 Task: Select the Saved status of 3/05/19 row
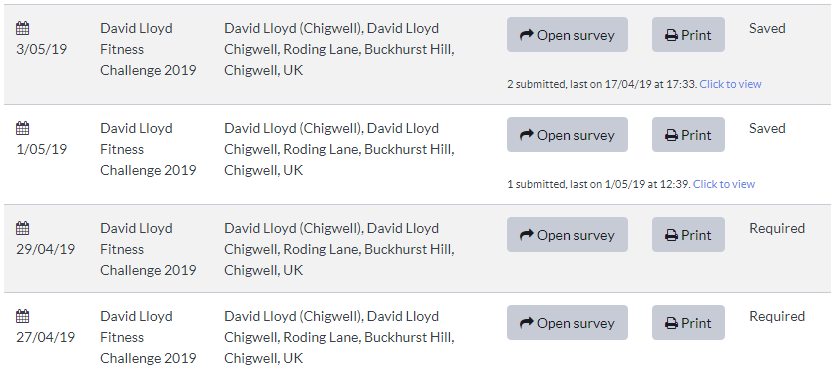click(767, 28)
